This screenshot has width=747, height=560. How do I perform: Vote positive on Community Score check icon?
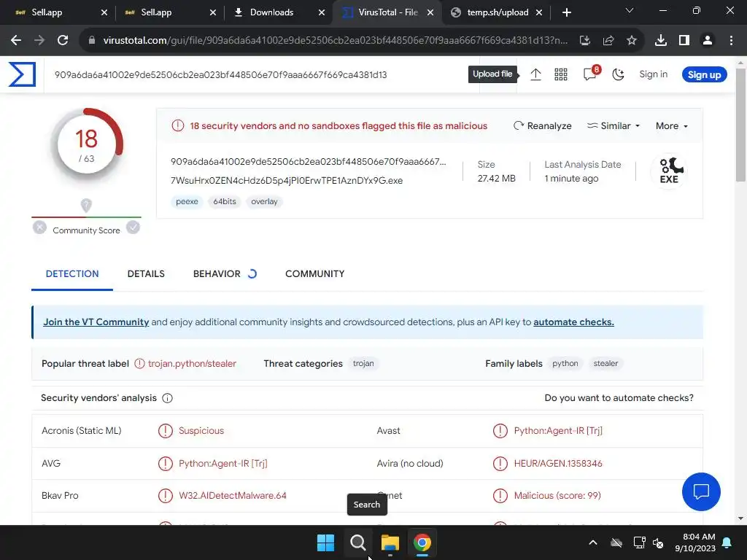pyautogui.click(x=133, y=227)
